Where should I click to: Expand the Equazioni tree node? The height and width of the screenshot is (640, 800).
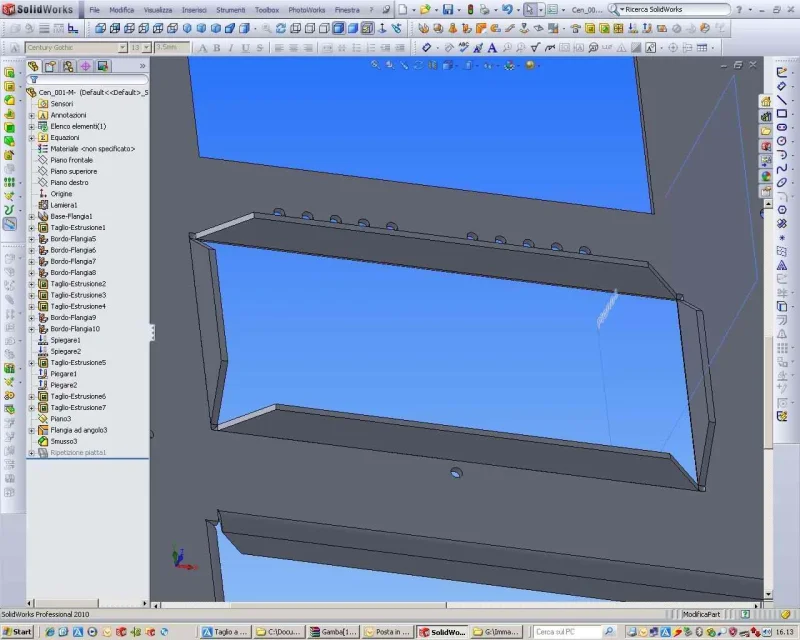point(32,138)
